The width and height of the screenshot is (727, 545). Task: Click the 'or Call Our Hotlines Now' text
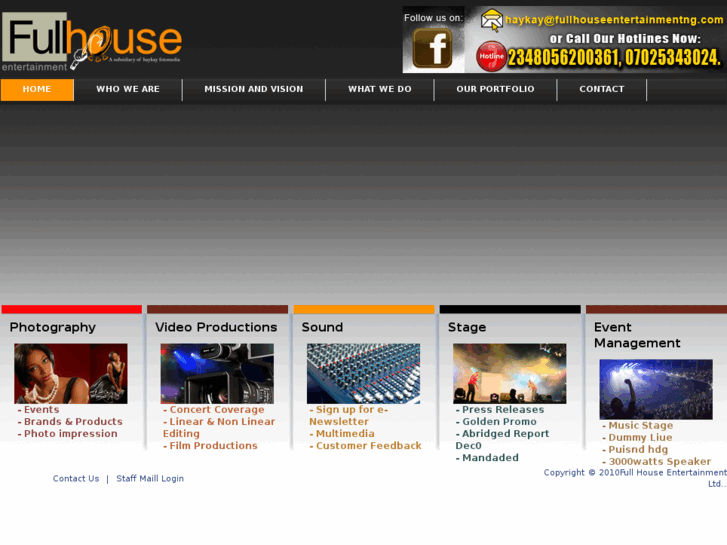click(625, 38)
